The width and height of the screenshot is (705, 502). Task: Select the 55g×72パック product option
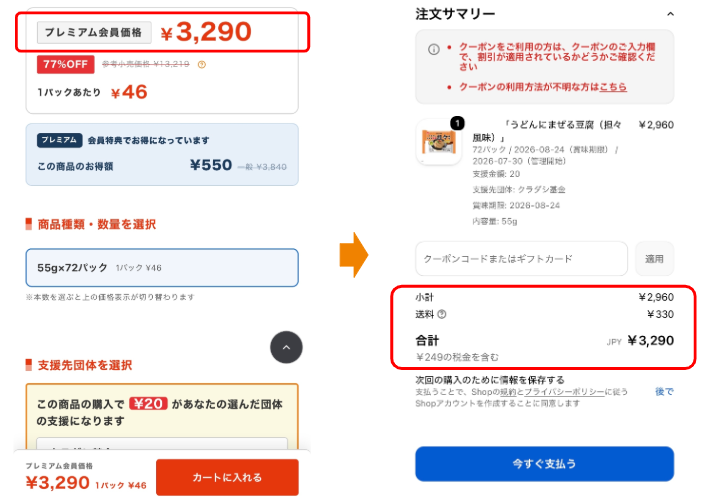pos(162,267)
